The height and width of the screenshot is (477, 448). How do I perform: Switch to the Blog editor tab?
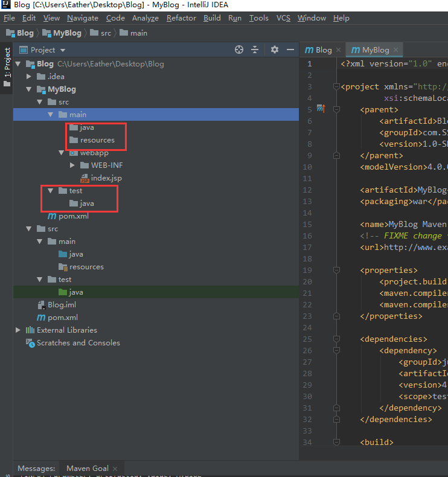pos(323,50)
